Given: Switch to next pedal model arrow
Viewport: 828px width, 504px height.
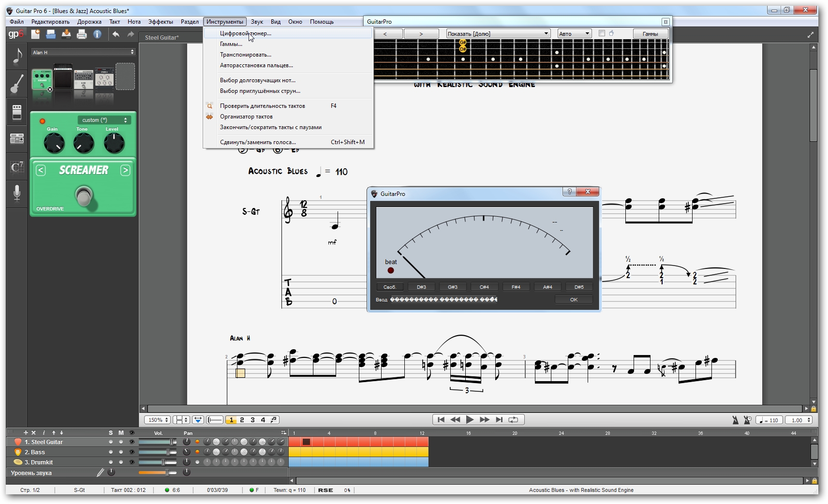Looking at the screenshot, I should 125,170.
